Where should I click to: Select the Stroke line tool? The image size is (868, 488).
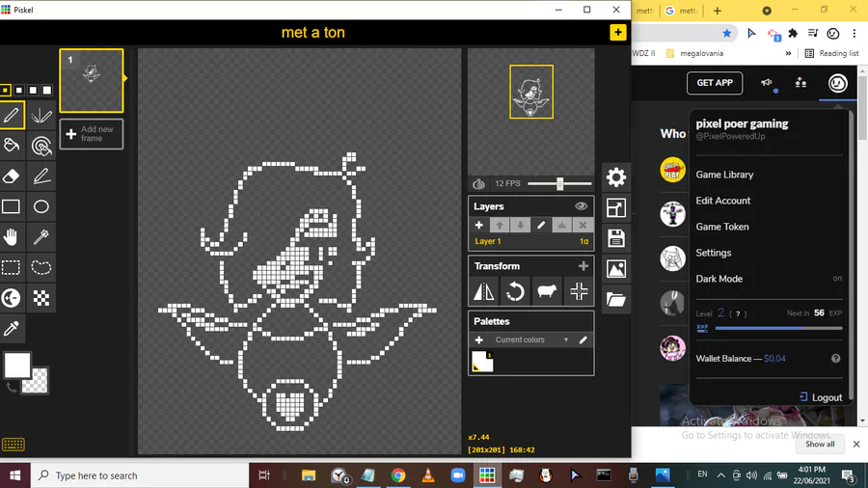tap(41, 176)
